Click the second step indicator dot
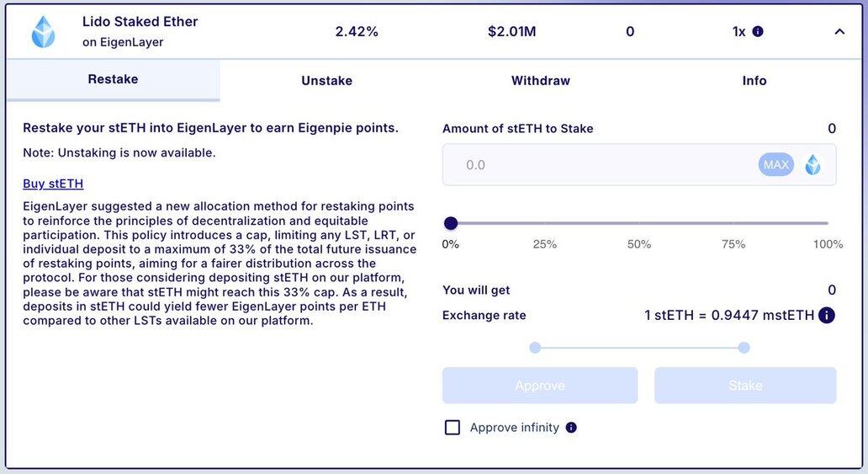Image resolution: width=868 pixels, height=474 pixels. coord(744,348)
